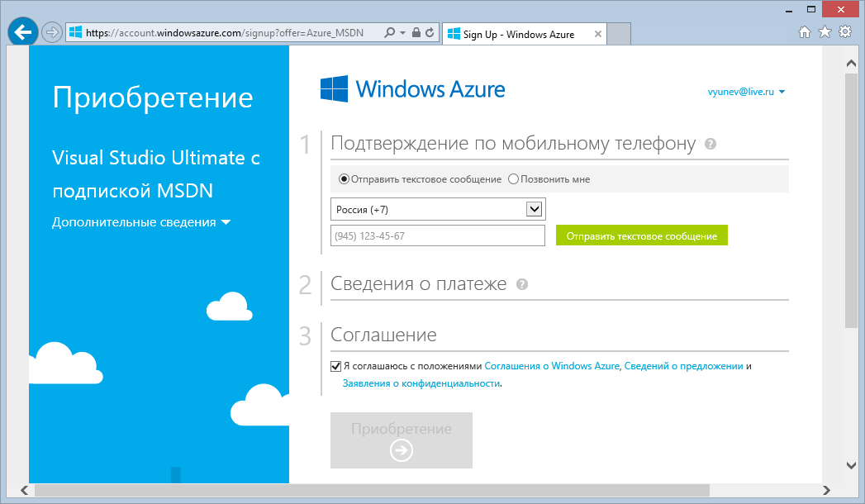
Task: Click the Подтверждение по мобильному телефону heading
Action: point(513,144)
